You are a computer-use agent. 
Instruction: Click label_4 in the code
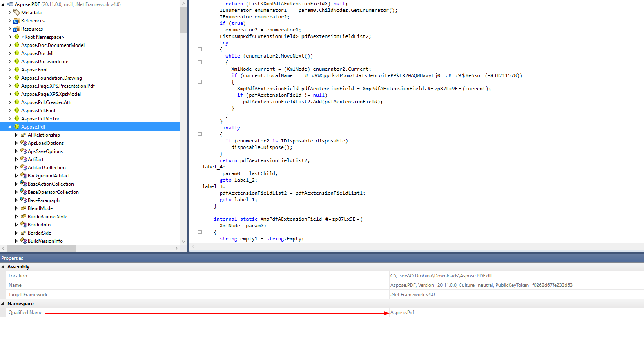tap(214, 167)
